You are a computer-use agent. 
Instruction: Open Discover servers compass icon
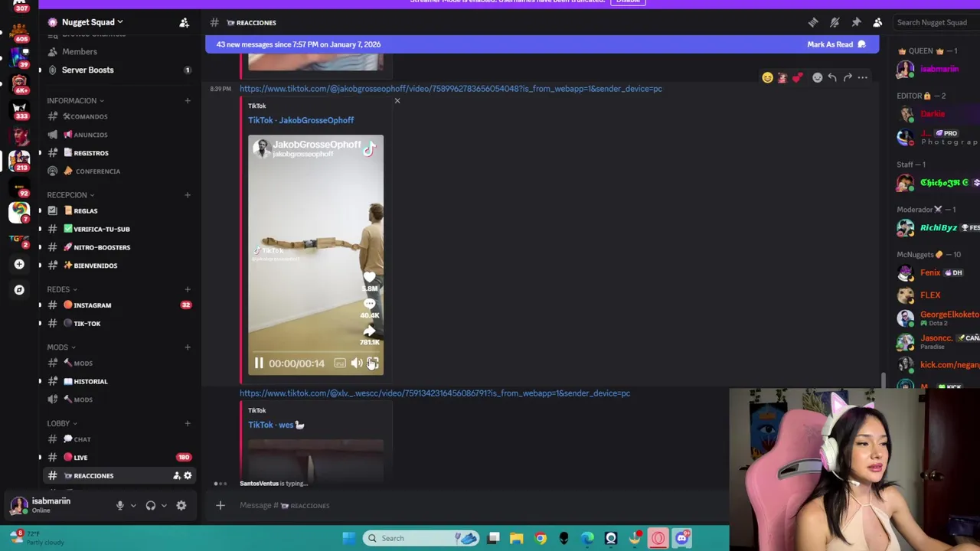pos(19,290)
